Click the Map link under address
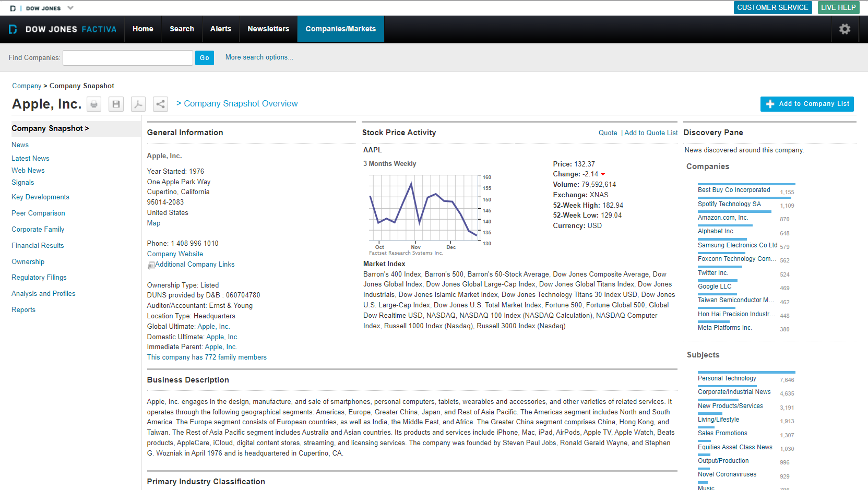Viewport: 868px width, 490px height. [153, 223]
